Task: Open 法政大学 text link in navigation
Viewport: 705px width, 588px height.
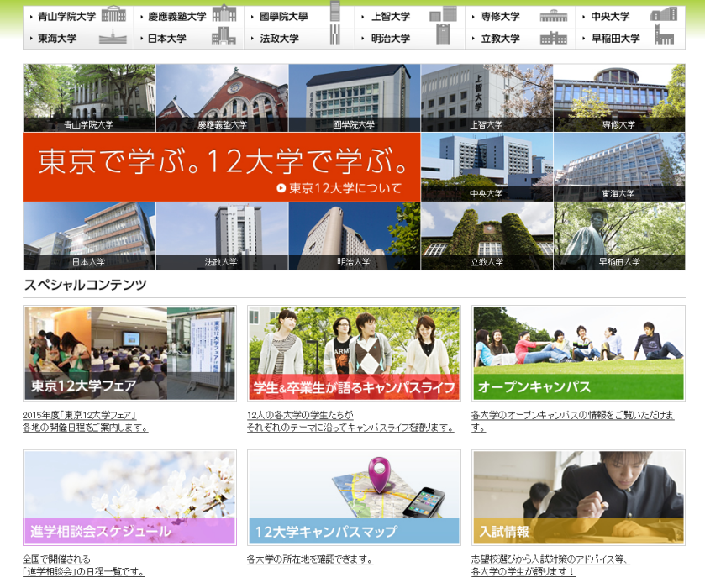Action: click(x=279, y=39)
